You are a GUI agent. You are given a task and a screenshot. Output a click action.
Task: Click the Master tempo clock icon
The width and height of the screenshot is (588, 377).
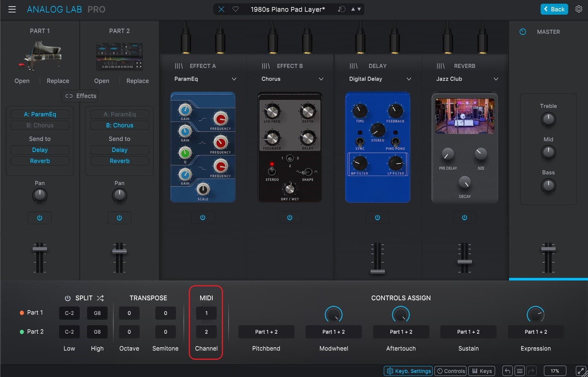tap(523, 32)
